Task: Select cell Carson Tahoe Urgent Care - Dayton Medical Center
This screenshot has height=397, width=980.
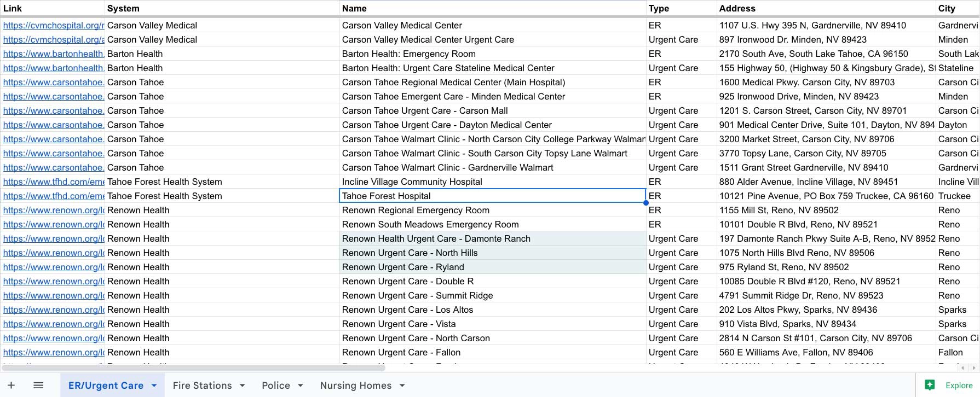Action: click(x=493, y=125)
